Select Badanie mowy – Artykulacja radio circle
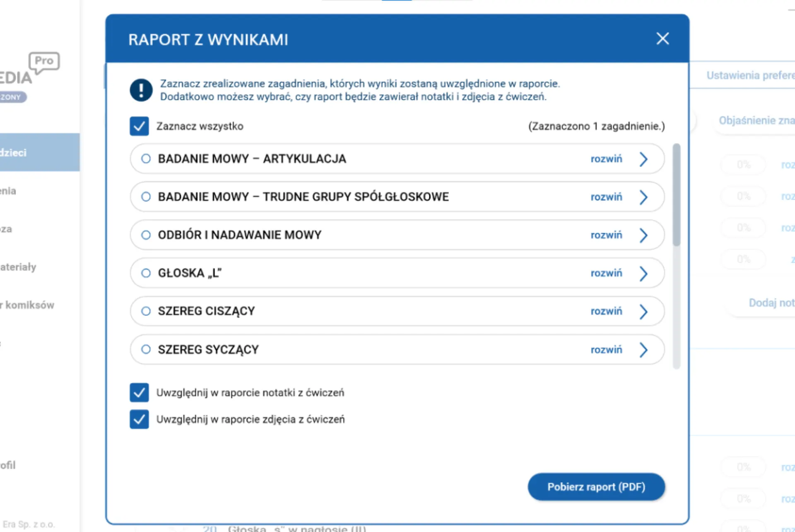This screenshot has height=532, width=795. click(146, 159)
